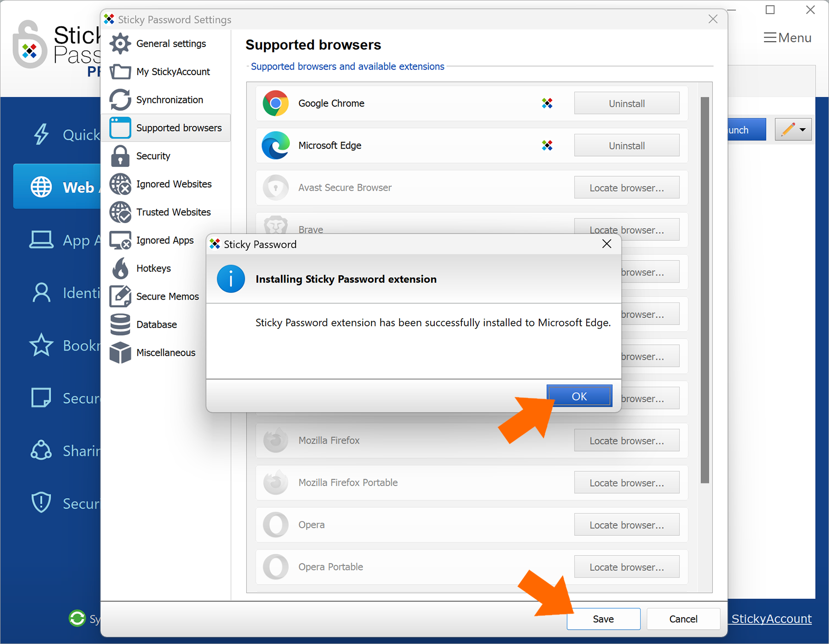Locate browser for Mozilla Firefox
The image size is (829, 644).
[x=626, y=441]
